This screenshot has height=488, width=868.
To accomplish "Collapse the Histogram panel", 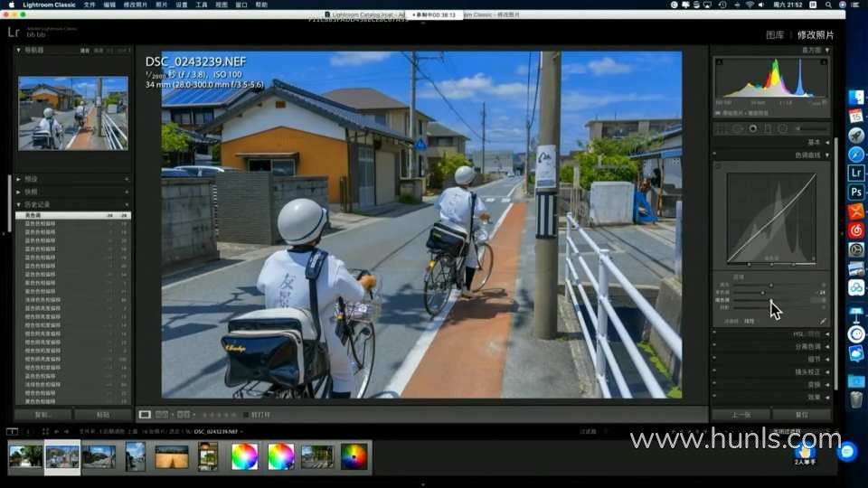I will [x=827, y=51].
